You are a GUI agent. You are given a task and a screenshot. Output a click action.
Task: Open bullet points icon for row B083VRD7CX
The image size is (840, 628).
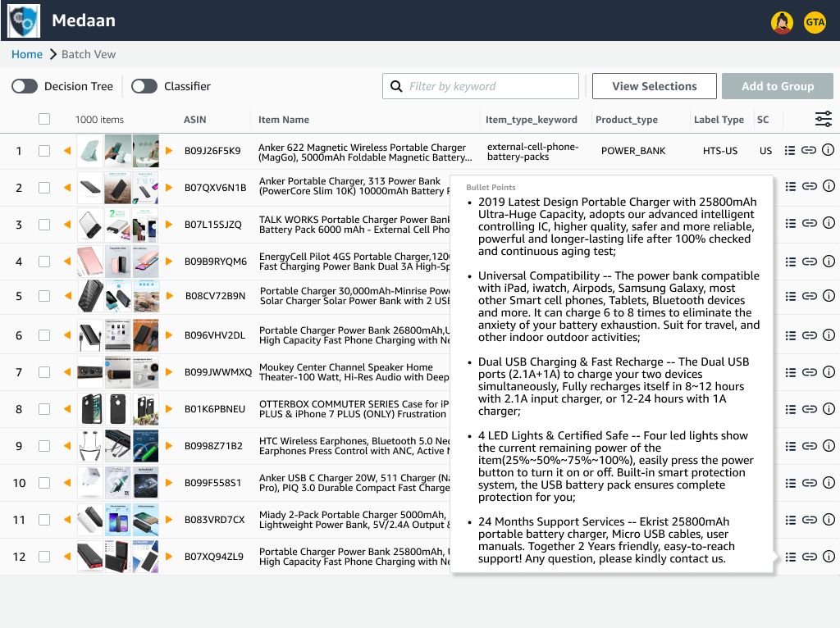tap(790, 520)
